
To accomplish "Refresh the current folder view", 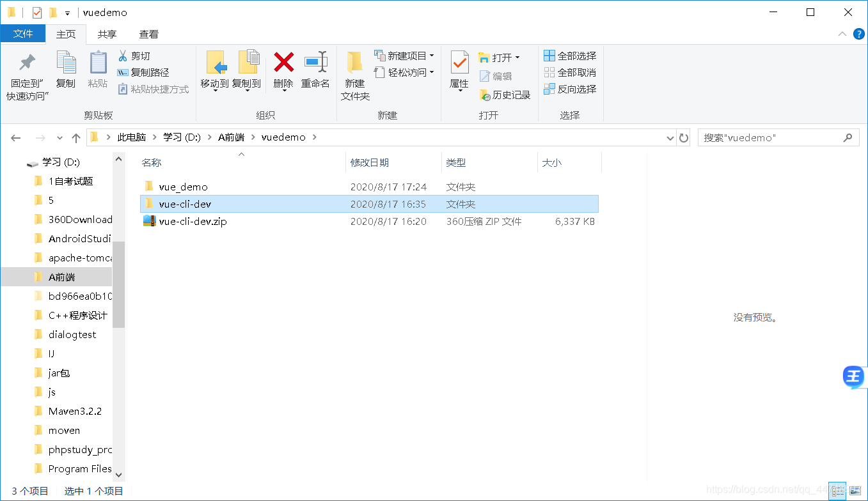I will [x=684, y=137].
